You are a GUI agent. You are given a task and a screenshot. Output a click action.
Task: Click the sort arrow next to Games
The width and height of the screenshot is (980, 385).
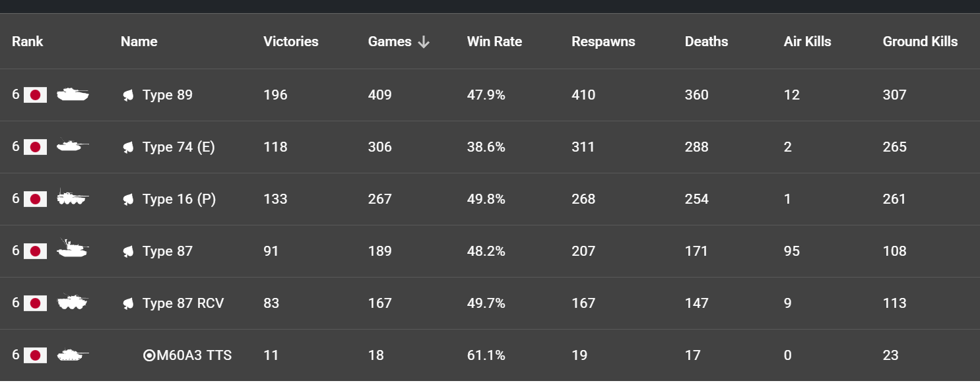(424, 42)
